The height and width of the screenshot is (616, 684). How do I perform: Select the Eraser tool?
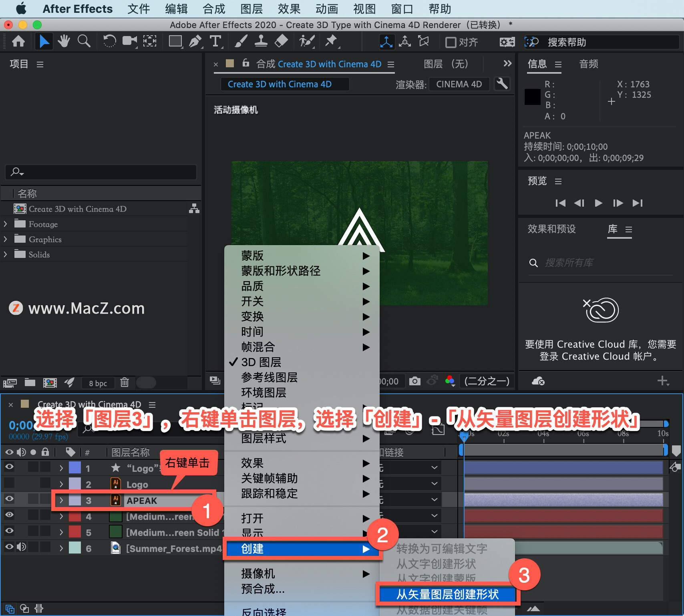click(x=281, y=41)
